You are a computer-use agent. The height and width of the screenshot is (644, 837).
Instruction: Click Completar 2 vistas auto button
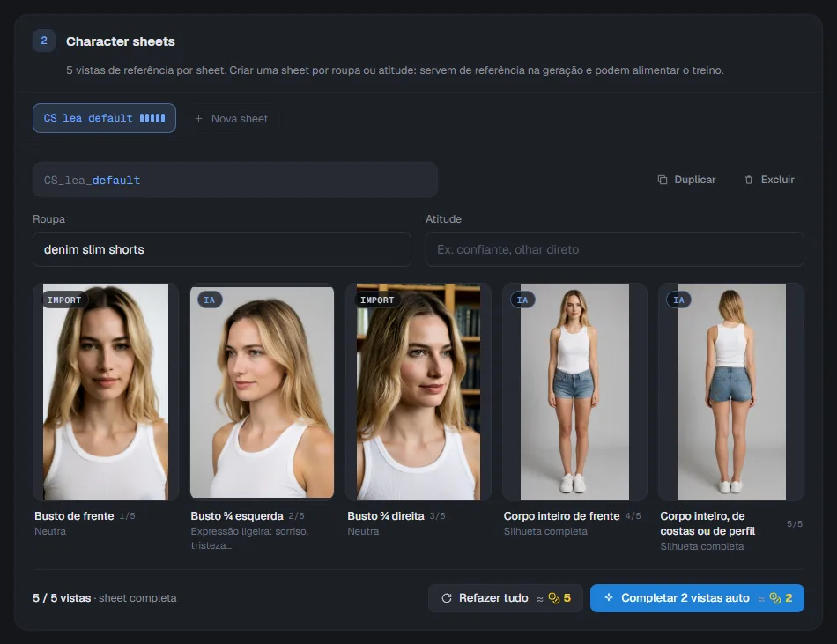(x=697, y=598)
